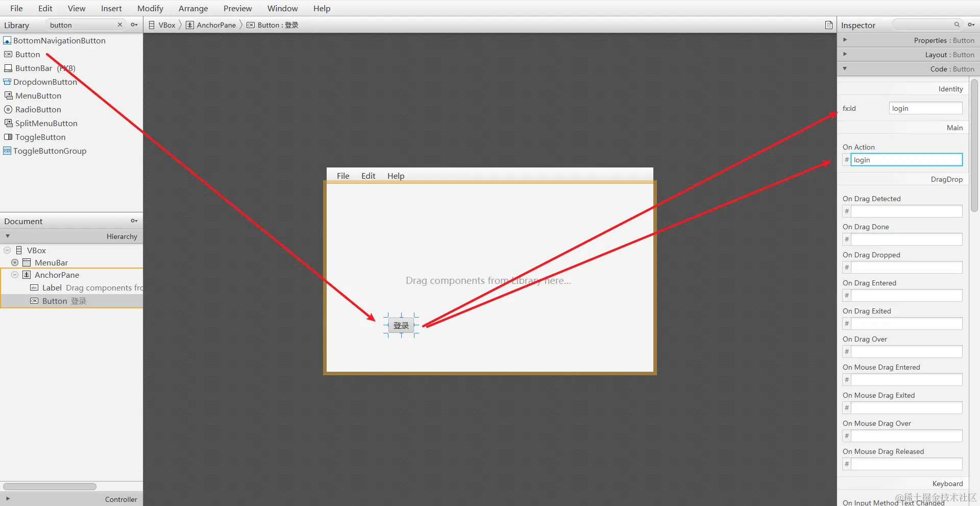Image resolution: width=980 pixels, height=506 pixels.
Task: Click the fx:id field containing login
Action: point(925,108)
